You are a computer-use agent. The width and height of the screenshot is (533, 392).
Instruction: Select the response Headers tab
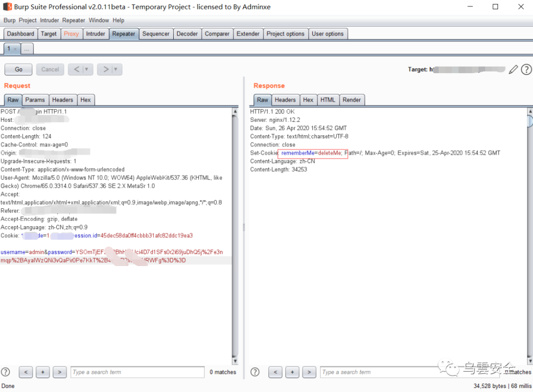point(285,100)
